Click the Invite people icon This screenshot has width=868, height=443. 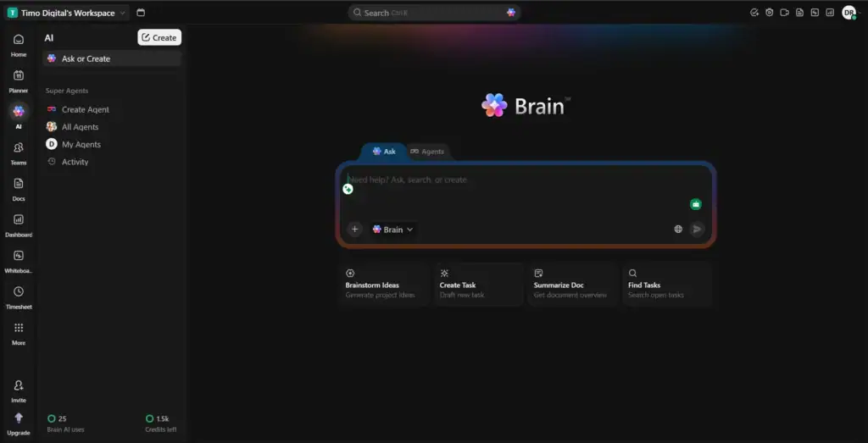coord(19,390)
